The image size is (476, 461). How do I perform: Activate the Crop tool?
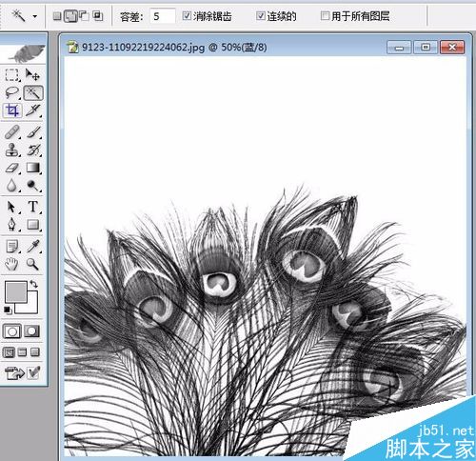pos(12,110)
